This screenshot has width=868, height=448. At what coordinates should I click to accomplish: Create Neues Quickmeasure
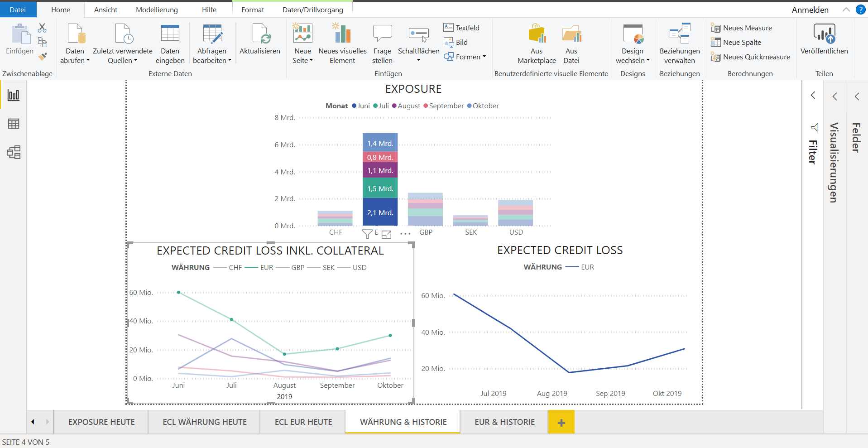[x=750, y=57]
